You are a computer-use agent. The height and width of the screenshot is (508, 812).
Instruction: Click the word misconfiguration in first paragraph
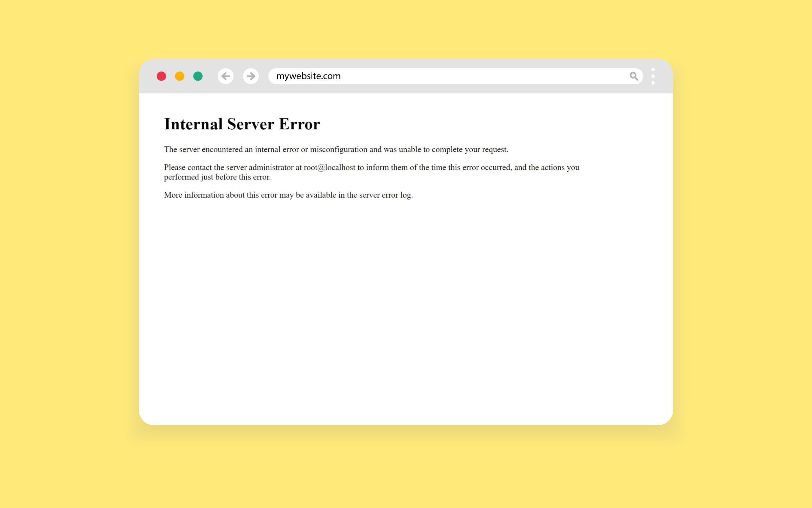tap(338, 150)
